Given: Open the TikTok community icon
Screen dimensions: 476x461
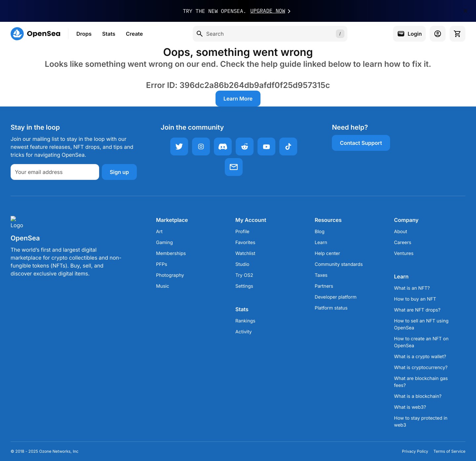Looking at the screenshot, I should tap(288, 147).
